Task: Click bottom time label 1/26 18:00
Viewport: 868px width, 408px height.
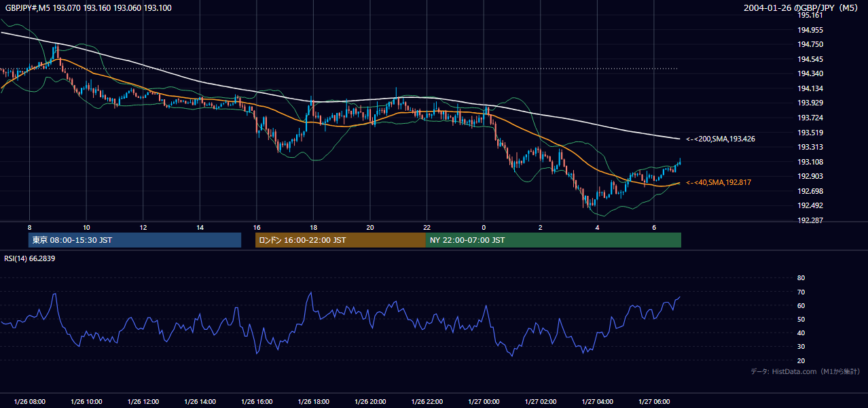Action: click(x=313, y=401)
